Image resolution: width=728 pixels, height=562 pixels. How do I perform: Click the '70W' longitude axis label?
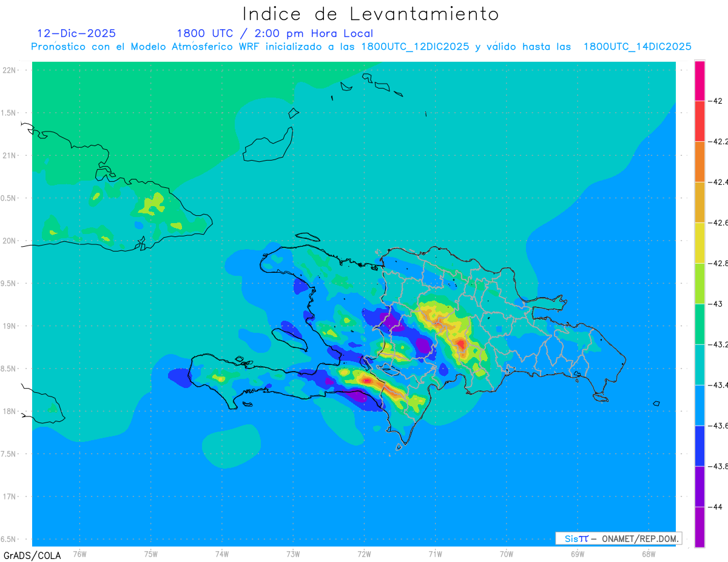click(507, 554)
